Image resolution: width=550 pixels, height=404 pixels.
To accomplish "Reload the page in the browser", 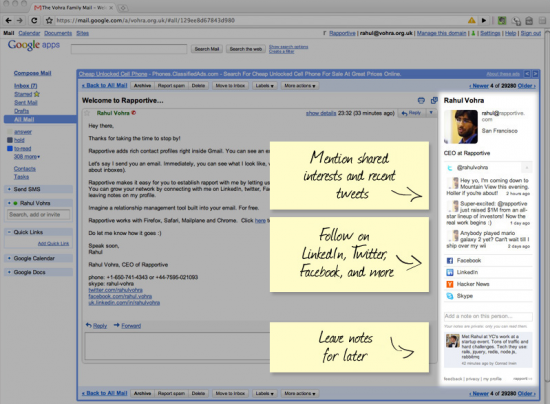I will 34,20.
